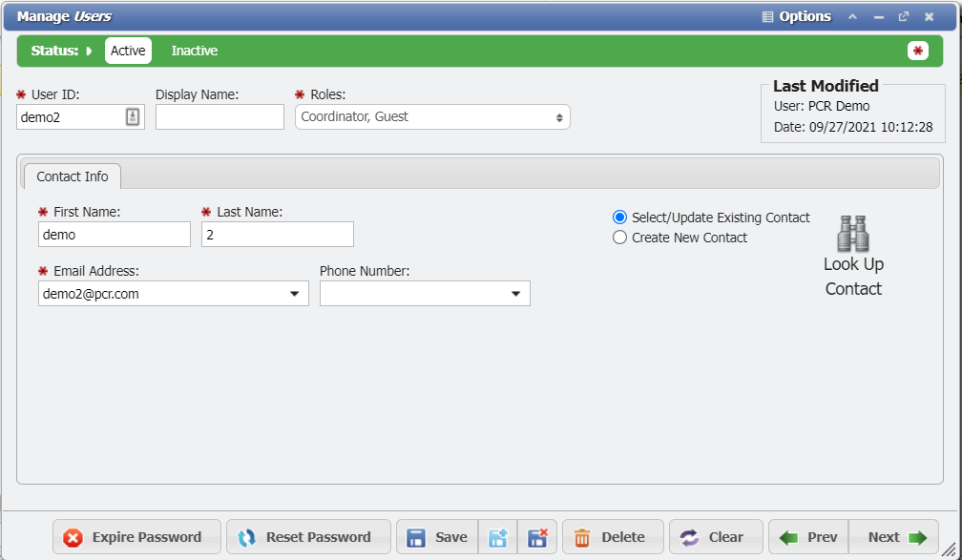Image resolution: width=962 pixels, height=560 pixels.
Task: Set status to Active
Action: point(128,51)
